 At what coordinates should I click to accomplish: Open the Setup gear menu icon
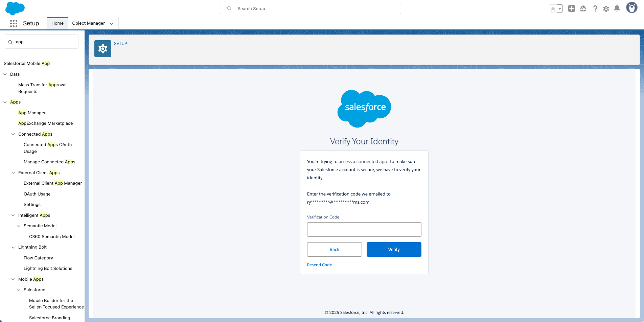(x=606, y=9)
